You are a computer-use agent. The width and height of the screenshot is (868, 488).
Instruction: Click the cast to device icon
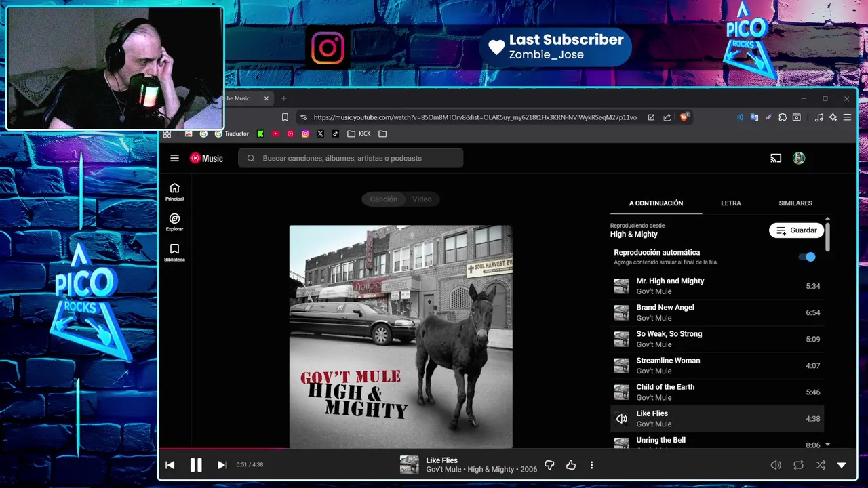776,158
